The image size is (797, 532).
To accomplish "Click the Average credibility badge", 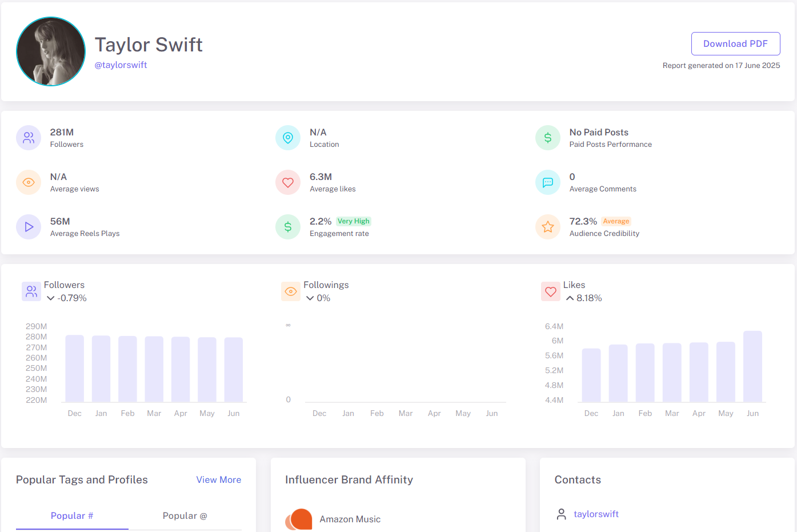I will point(616,221).
